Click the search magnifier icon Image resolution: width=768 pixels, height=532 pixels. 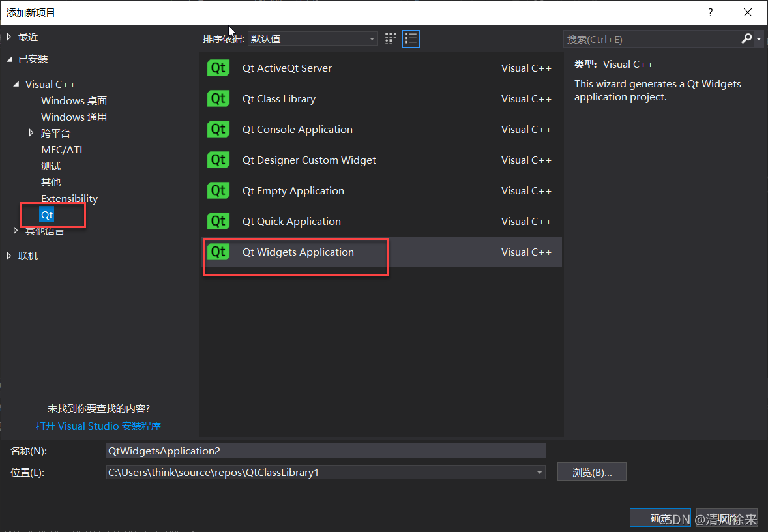(746, 38)
